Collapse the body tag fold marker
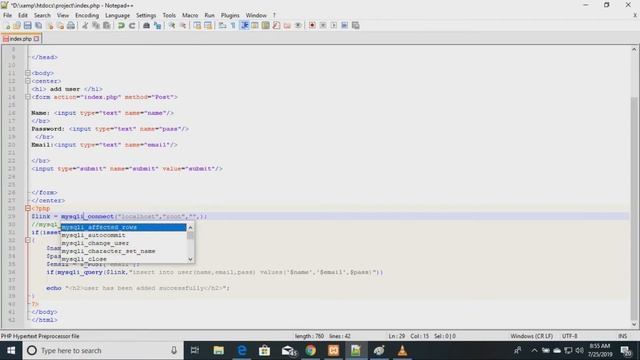Image resolution: width=640 pixels, height=360 pixels. pos(28,73)
